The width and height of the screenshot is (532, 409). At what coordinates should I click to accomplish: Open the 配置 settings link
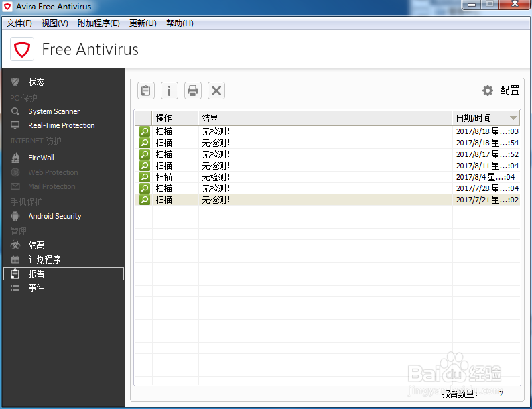coord(509,91)
